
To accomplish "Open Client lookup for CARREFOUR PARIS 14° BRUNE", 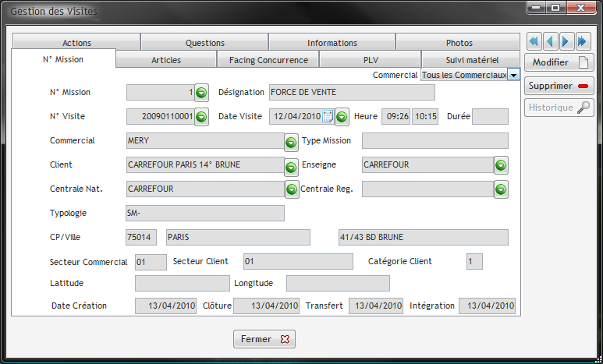I will [291, 165].
